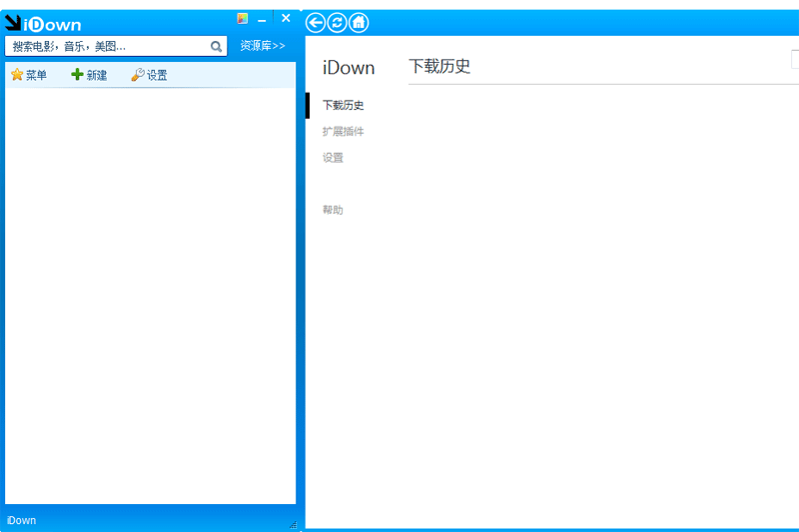Open the skin color theme icon

point(243,19)
